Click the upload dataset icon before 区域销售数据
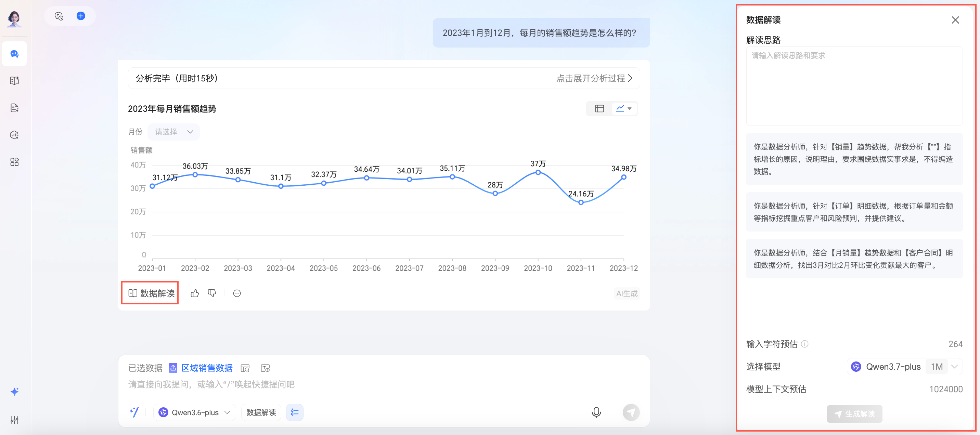The image size is (980, 435). [173, 368]
